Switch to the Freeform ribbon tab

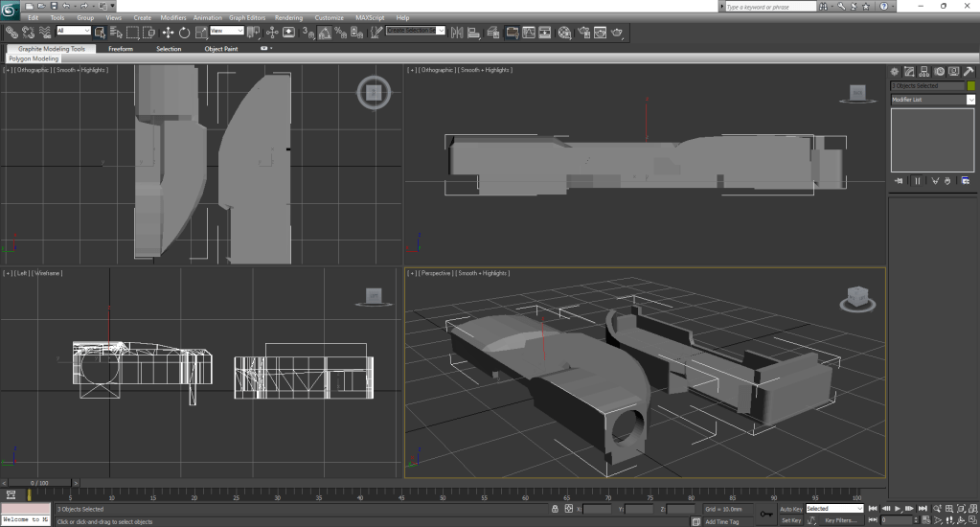121,49
